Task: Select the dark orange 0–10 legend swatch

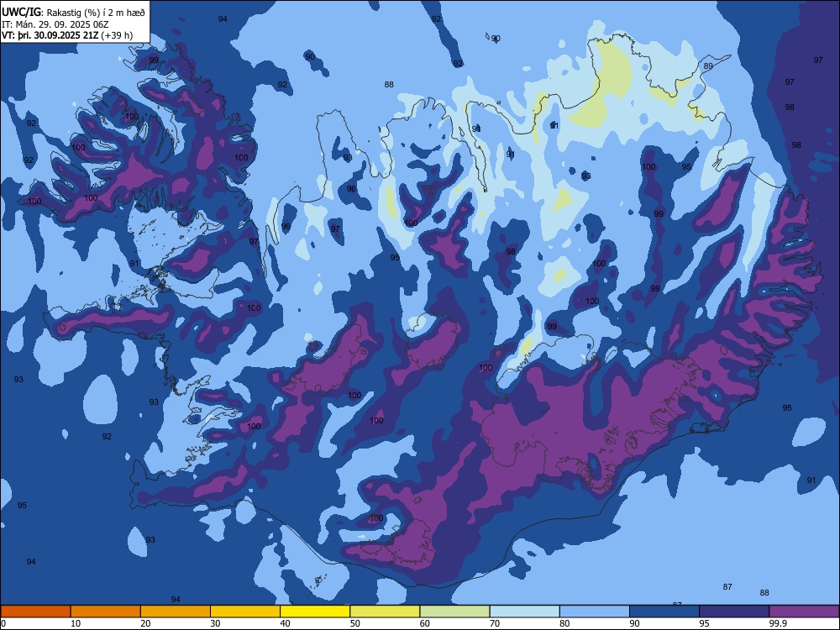Action: pyautogui.click(x=35, y=612)
